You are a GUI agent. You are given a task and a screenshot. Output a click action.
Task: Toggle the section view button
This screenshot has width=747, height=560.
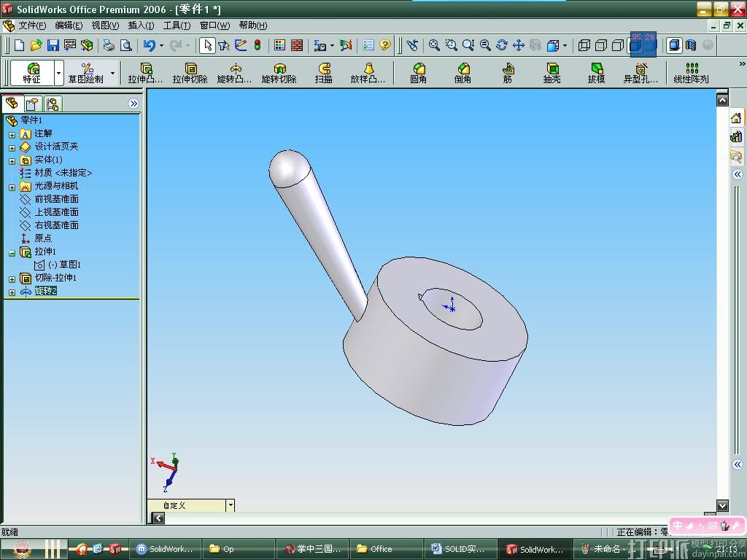tap(691, 45)
